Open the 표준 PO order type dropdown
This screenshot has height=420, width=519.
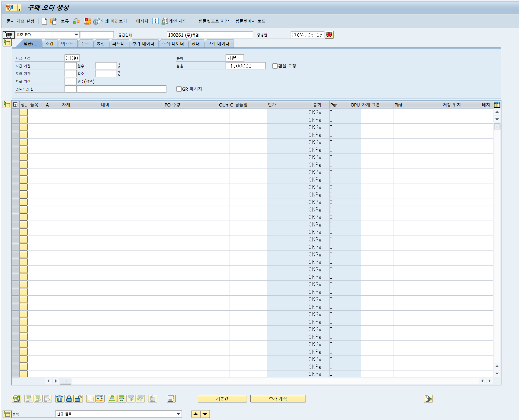[x=76, y=35]
